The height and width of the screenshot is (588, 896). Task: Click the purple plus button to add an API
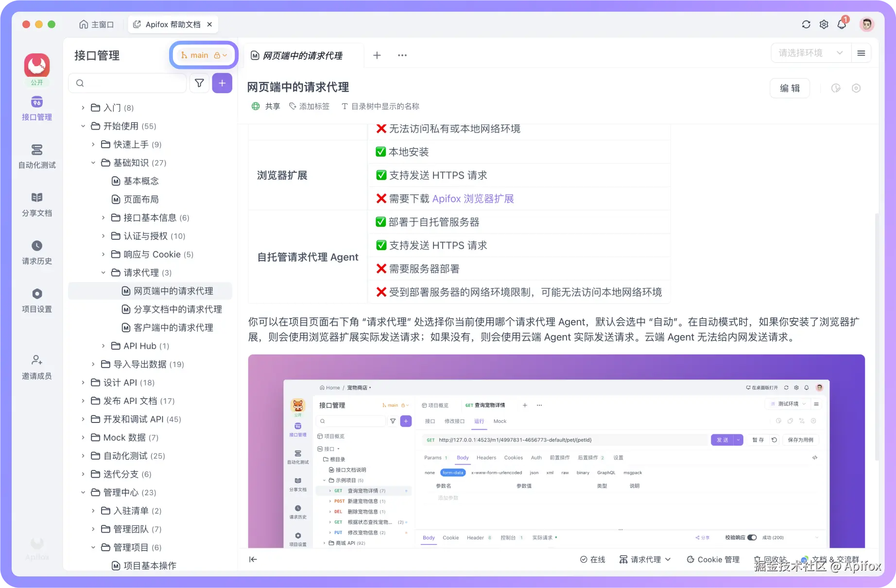pos(222,83)
